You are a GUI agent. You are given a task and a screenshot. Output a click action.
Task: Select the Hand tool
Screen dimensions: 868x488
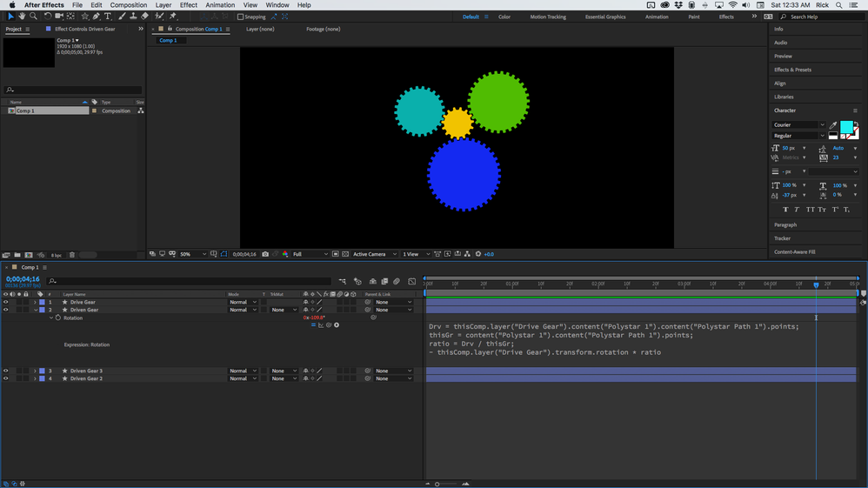click(x=22, y=17)
